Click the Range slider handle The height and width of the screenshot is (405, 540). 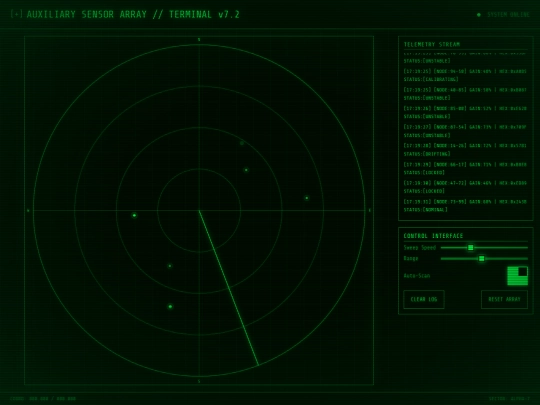[481, 258]
